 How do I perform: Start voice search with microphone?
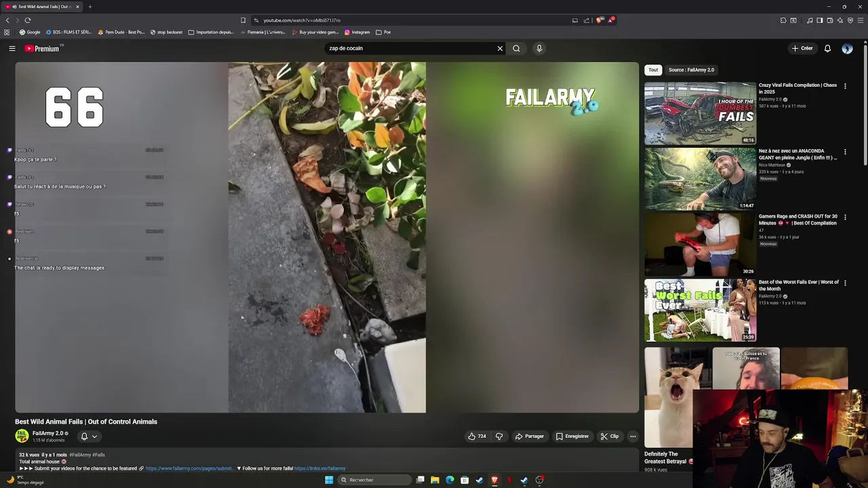539,48
